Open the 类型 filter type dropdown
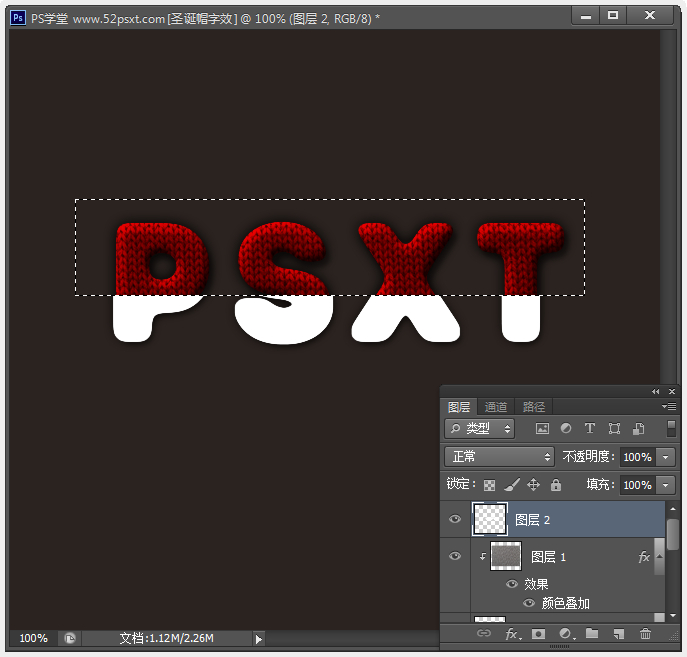The height and width of the screenshot is (657, 687). 479,428
